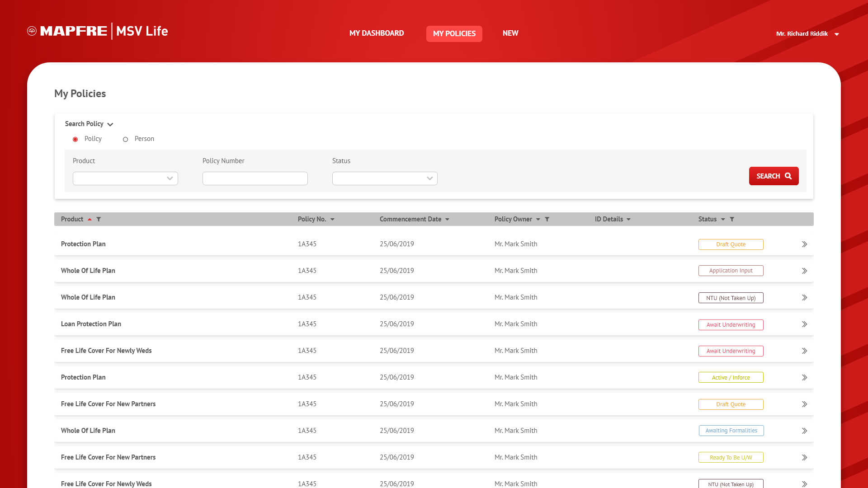Screen dimensions: 868x488
Task: Open the Active / Inforce row chevron
Action: (804, 378)
